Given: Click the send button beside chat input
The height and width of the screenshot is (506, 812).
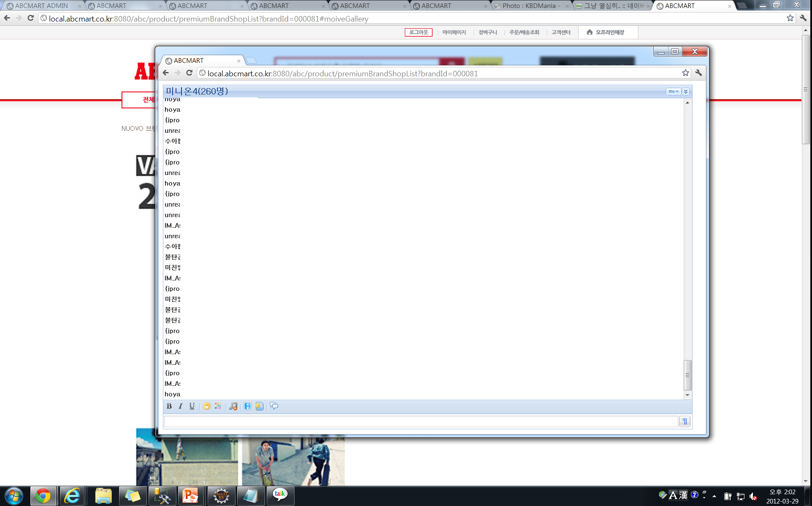Looking at the screenshot, I should pyautogui.click(x=685, y=421).
